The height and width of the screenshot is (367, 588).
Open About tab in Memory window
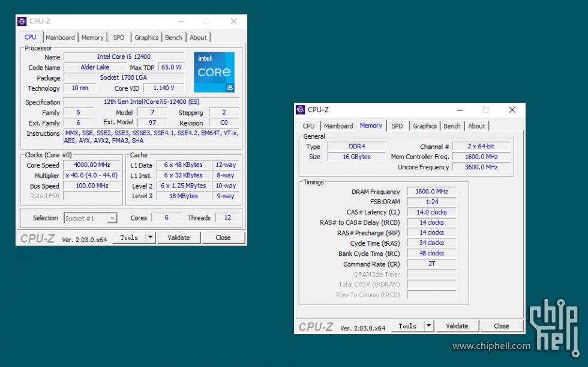476,126
